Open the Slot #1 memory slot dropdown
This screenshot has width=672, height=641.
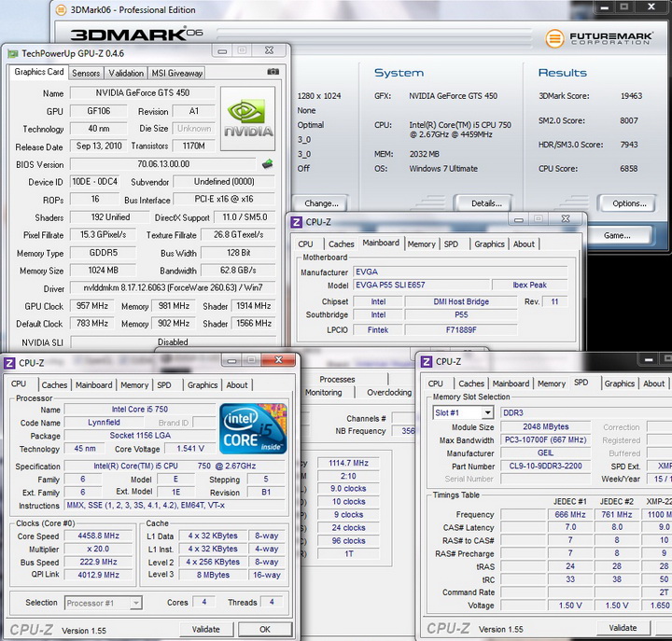pos(487,412)
